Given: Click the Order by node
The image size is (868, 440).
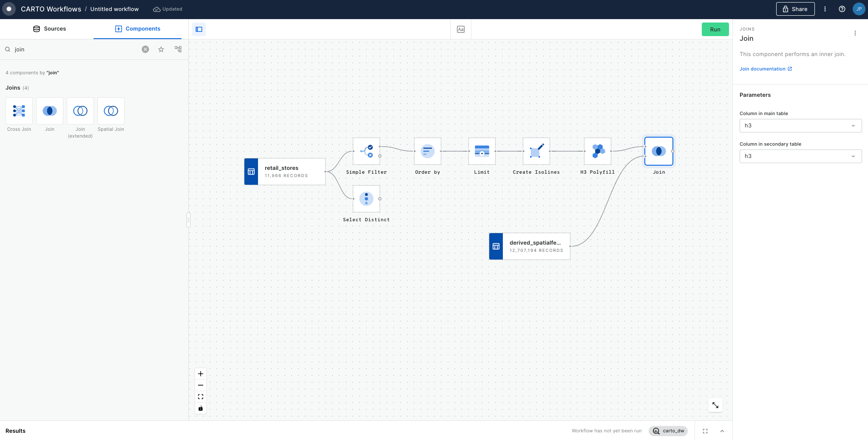Looking at the screenshot, I should point(427,151).
